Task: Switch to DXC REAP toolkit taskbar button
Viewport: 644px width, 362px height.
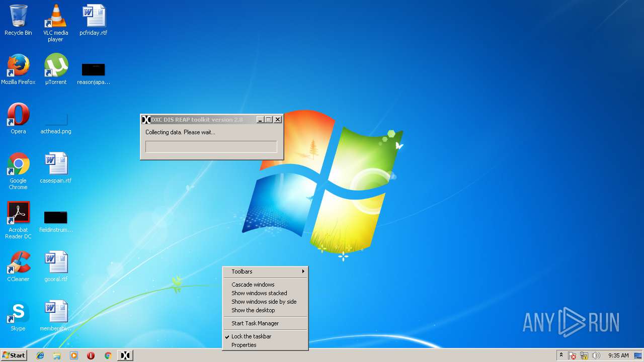Action: [x=125, y=355]
